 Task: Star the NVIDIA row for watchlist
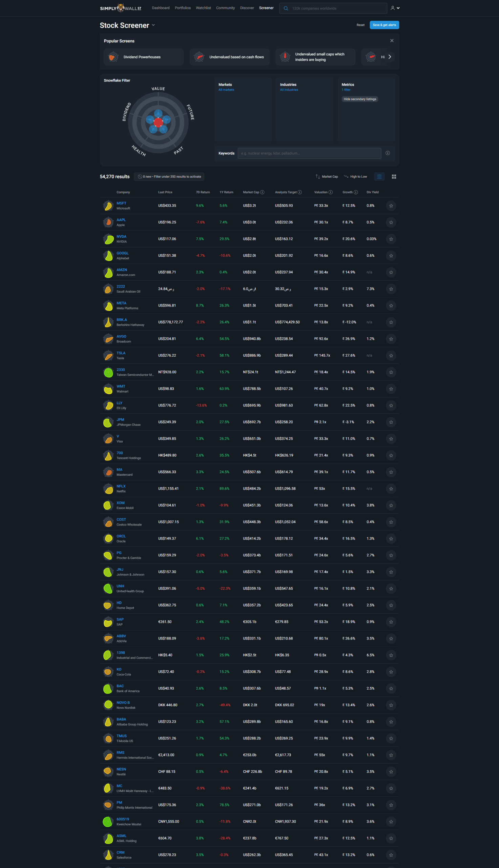[x=391, y=239]
